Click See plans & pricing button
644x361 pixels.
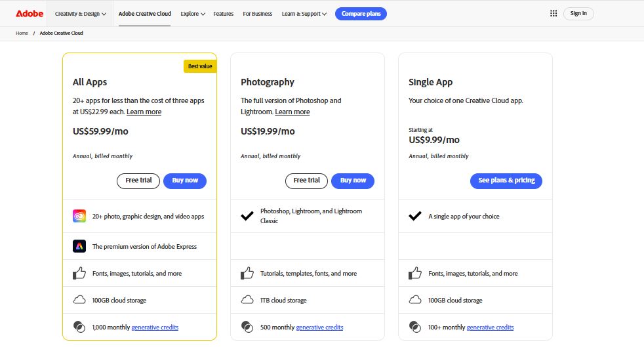(506, 181)
